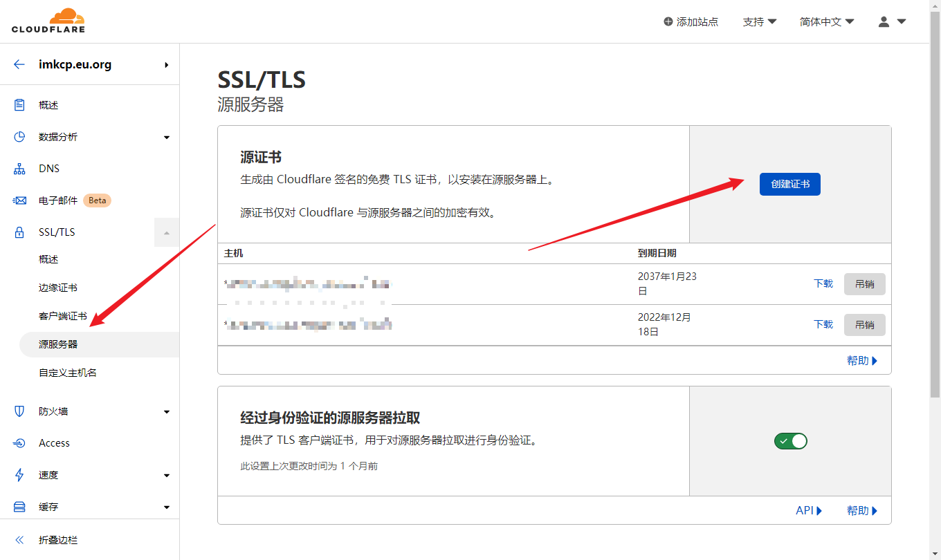
Task: Click 折叠边栏 to collapse sidebar
Action: pos(58,540)
